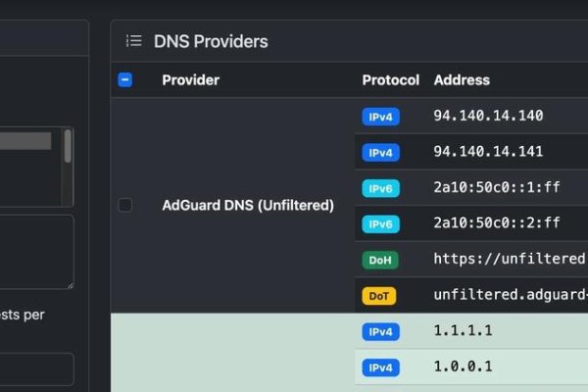Click the green DoH protocol badge
Viewport: 588px width, 392px height.
(x=379, y=260)
